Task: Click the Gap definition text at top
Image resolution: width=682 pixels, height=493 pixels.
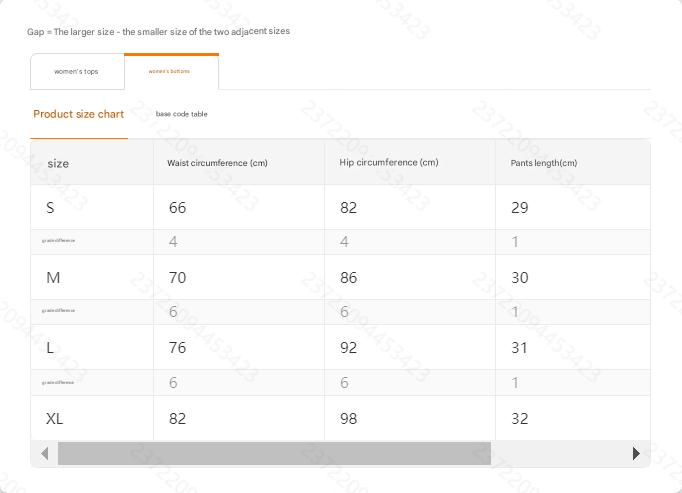Action: 158,32
